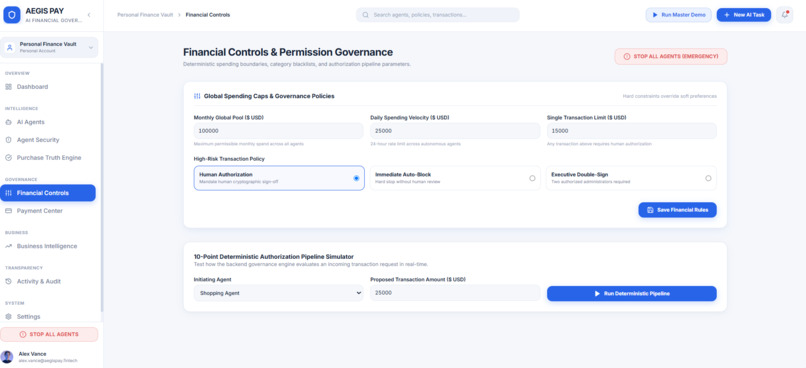
Task: Click the Activity & Audit history icon
Action: point(8,282)
